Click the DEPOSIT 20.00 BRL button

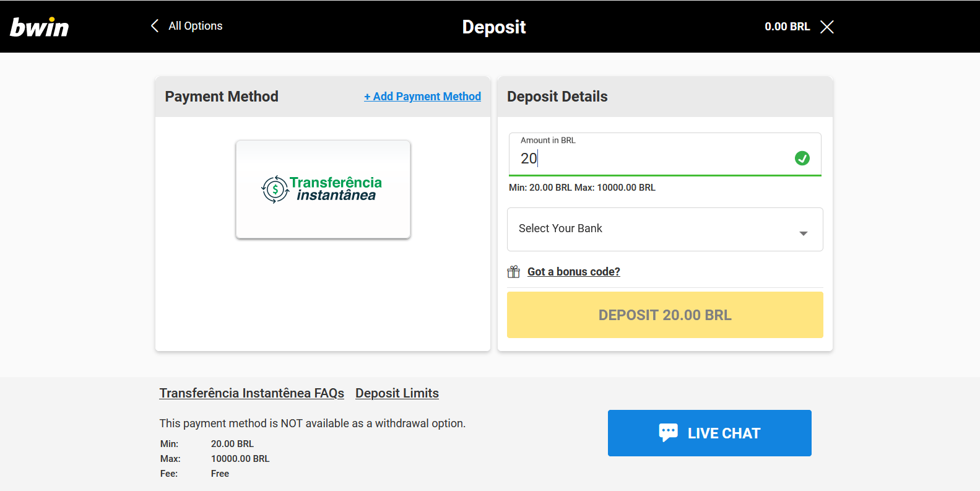pyautogui.click(x=665, y=315)
